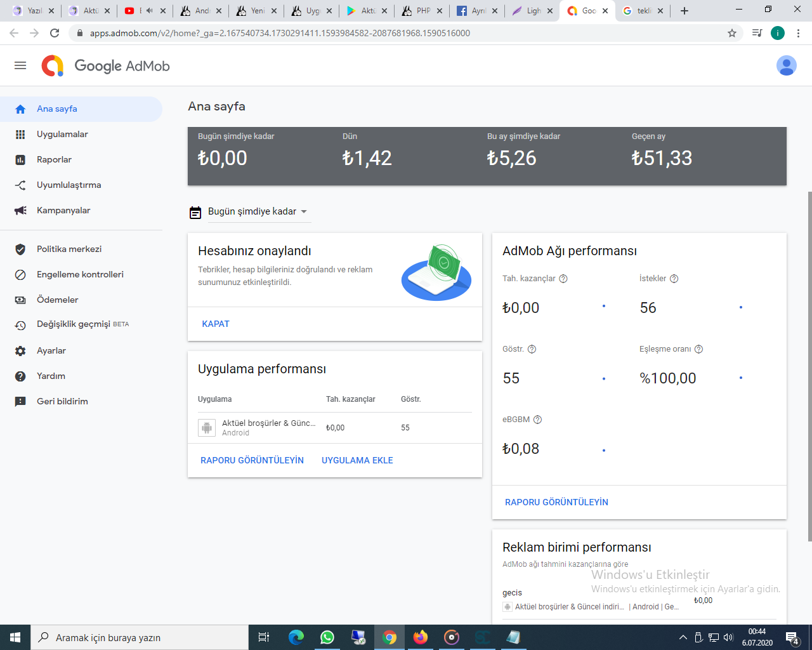Click KAPAT on account approved card

click(x=216, y=324)
